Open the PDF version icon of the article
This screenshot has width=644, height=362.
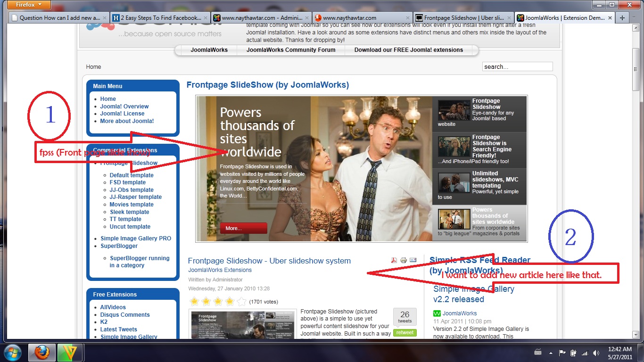pyautogui.click(x=394, y=260)
